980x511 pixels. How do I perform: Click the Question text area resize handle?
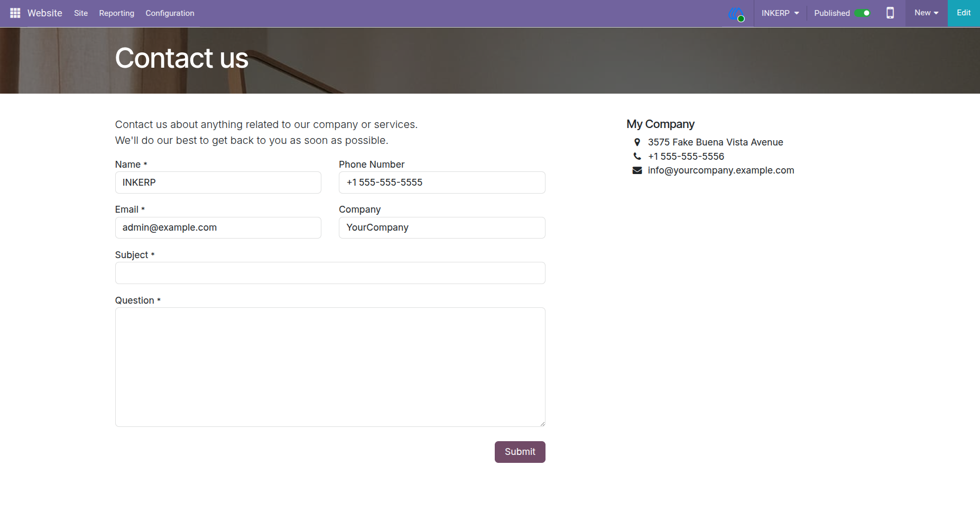pos(542,424)
